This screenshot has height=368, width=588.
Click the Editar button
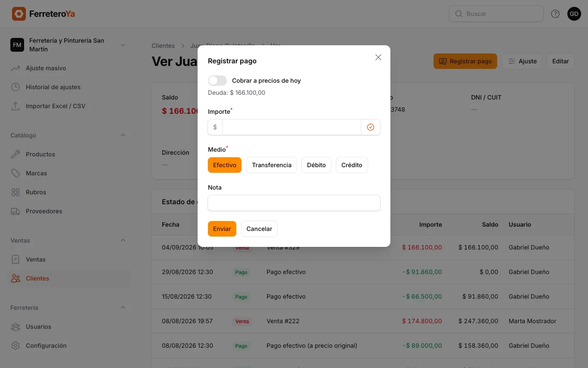pyautogui.click(x=560, y=61)
